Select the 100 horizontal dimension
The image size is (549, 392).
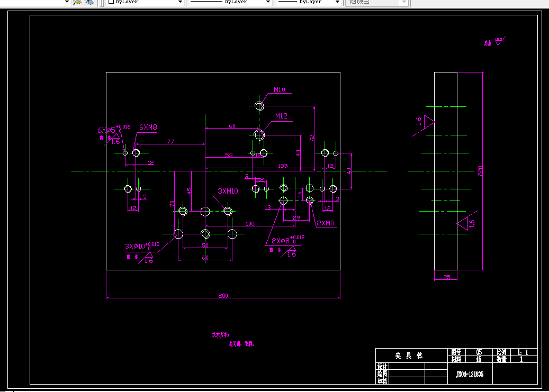(x=250, y=224)
